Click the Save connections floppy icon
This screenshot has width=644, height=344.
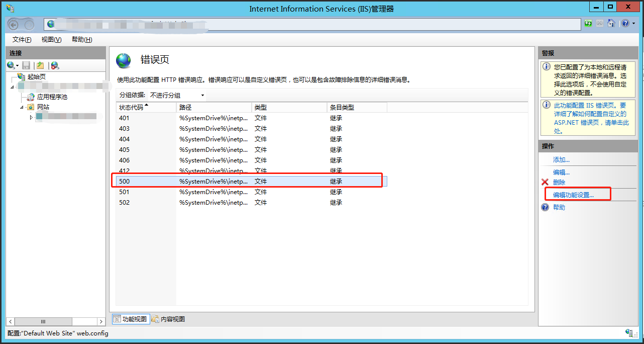click(x=26, y=65)
